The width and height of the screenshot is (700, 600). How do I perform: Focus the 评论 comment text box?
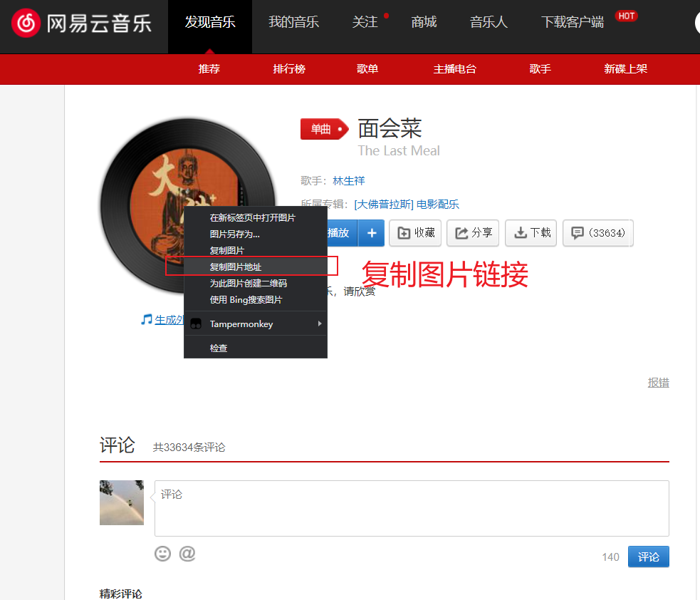(x=412, y=508)
